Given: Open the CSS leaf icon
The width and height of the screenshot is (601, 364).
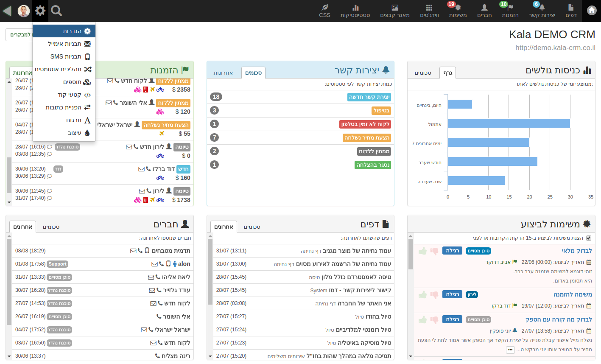Looking at the screenshot, I should [324, 11].
